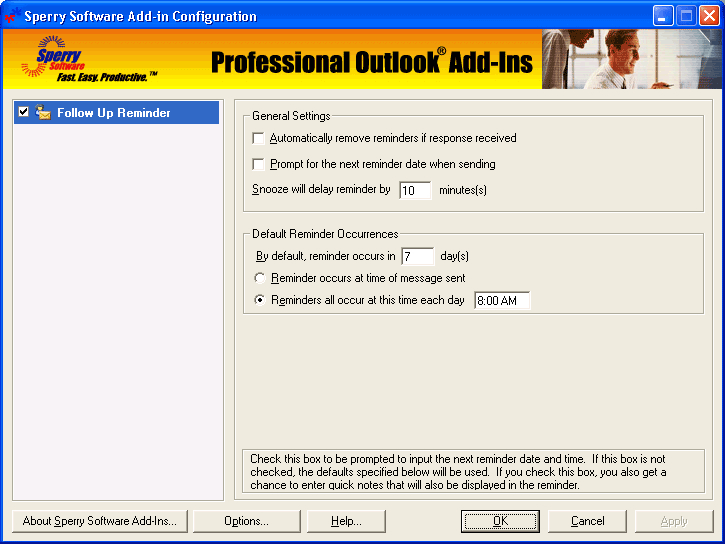This screenshot has height=544, width=725.
Task: Click the snooze delay minutes input field
Action: click(415, 190)
